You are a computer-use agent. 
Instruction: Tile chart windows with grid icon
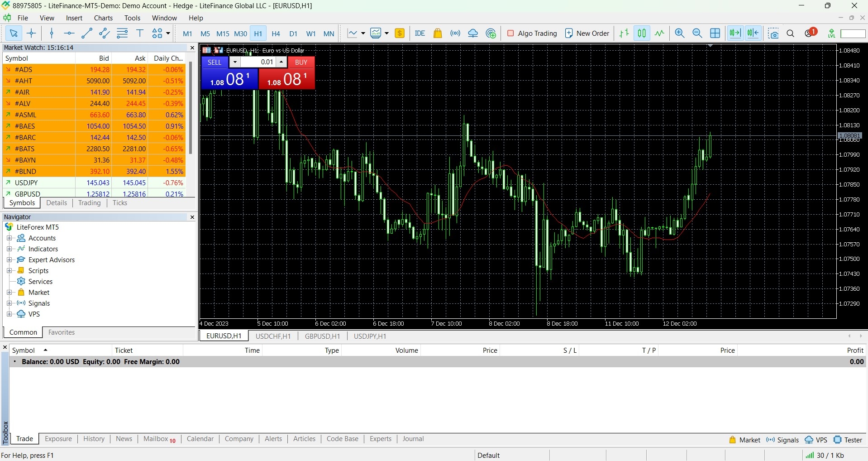click(715, 33)
